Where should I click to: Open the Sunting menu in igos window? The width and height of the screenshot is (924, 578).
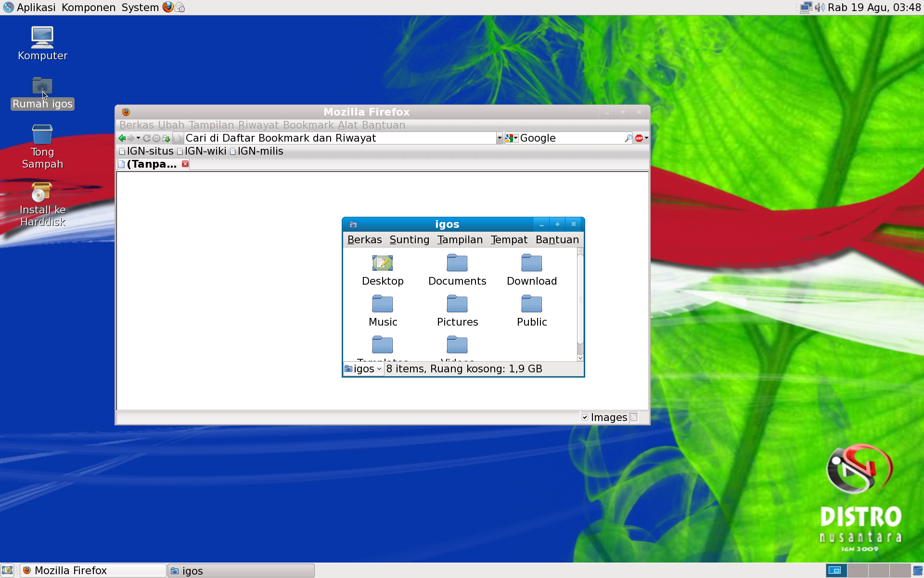pyautogui.click(x=409, y=240)
